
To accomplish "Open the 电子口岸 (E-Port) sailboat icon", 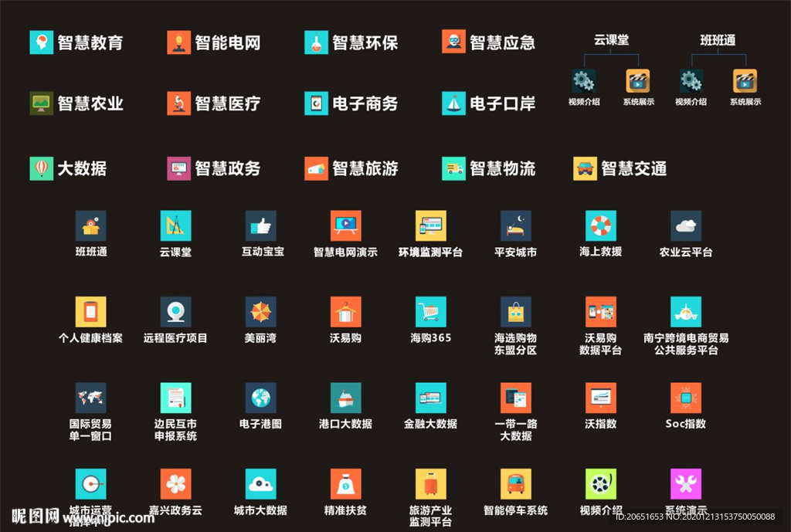I will point(454,103).
